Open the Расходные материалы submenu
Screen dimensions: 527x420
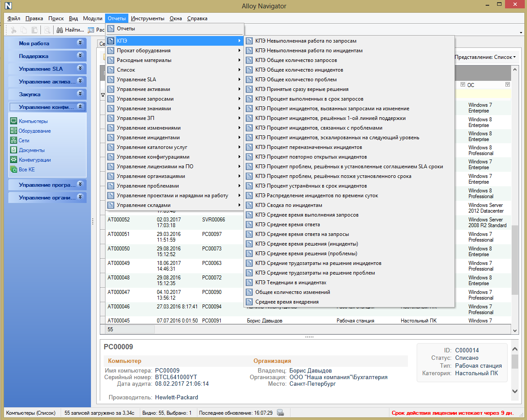(175, 60)
